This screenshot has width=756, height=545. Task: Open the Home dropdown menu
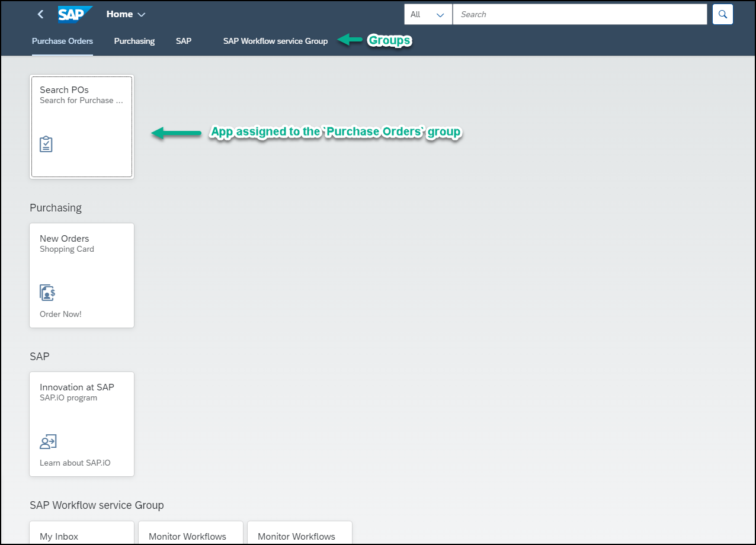[x=126, y=14]
